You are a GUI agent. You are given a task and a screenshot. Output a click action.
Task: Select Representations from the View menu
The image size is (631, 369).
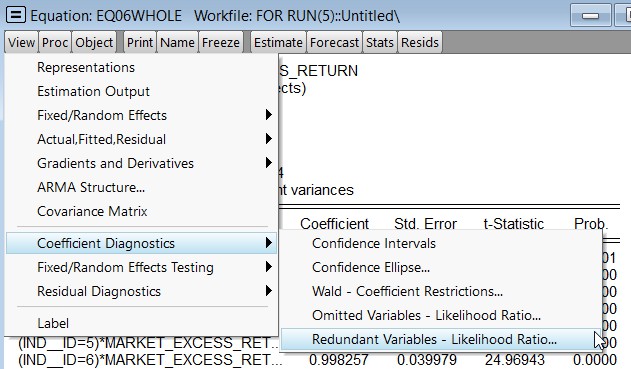141,68
